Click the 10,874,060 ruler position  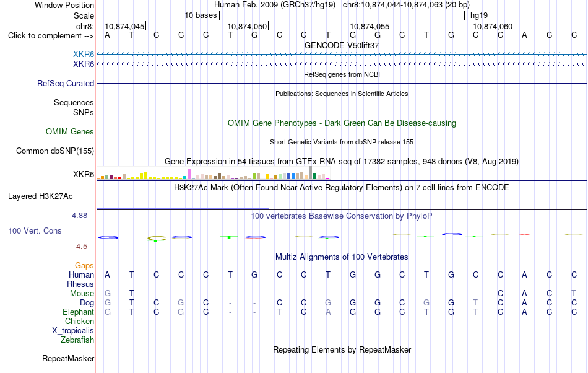pyautogui.click(x=493, y=26)
